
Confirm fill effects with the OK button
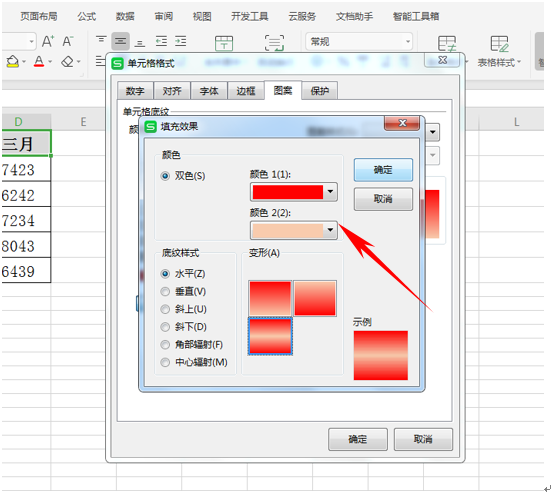(x=383, y=170)
